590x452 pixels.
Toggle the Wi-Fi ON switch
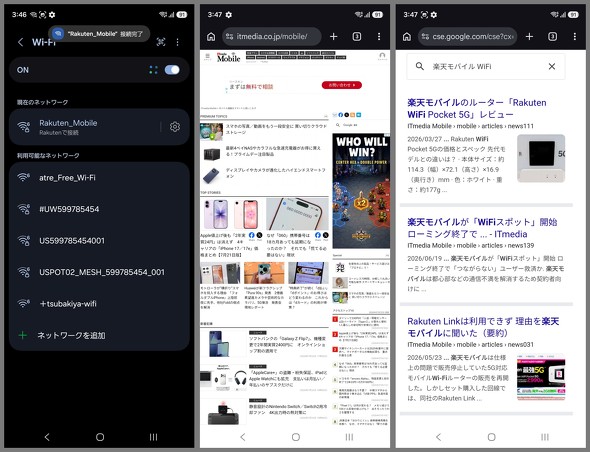[x=172, y=70]
